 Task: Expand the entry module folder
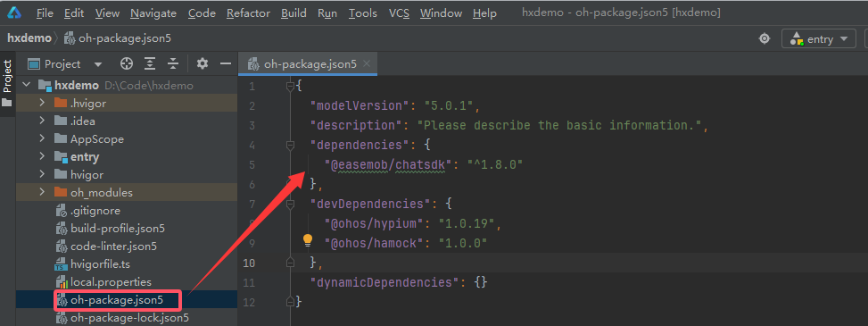click(42, 157)
